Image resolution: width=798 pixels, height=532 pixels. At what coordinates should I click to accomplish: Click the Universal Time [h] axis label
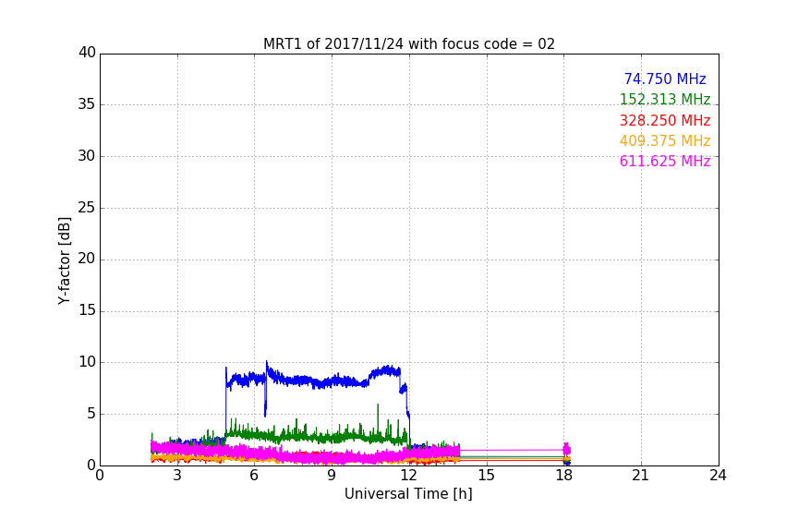[408, 494]
